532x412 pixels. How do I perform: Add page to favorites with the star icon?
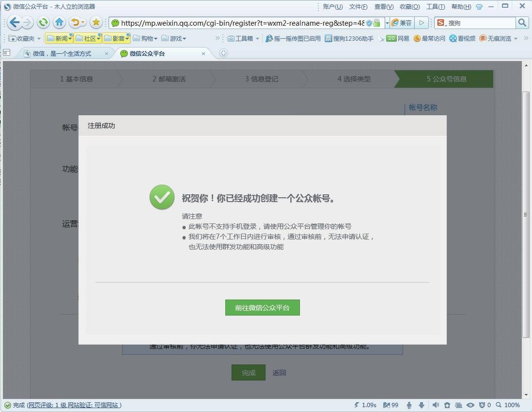pos(96,23)
